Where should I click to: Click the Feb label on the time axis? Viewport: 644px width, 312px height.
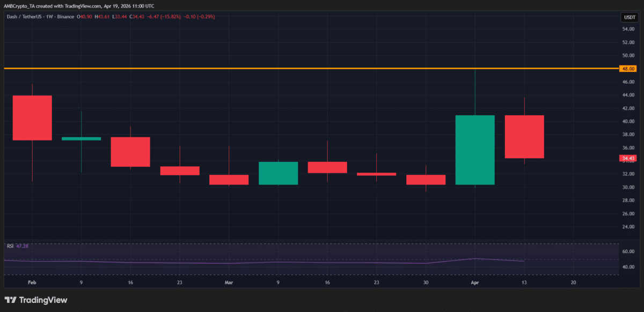(x=32, y=282)
